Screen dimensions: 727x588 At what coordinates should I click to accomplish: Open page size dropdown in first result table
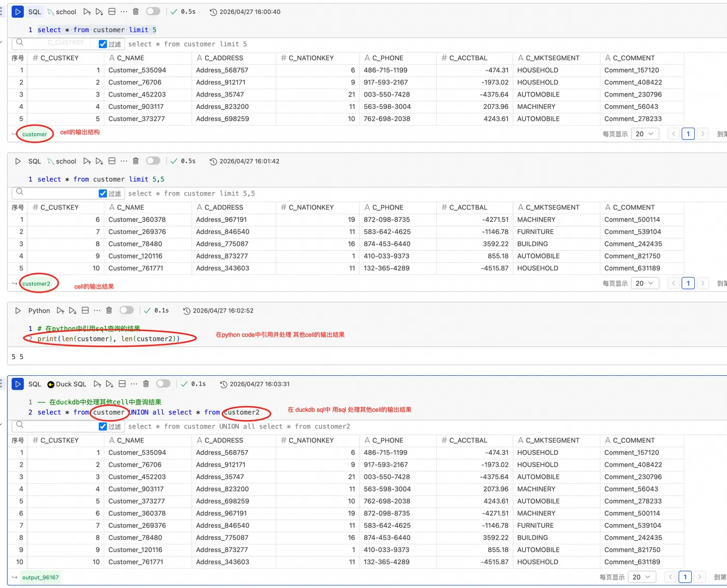coord(645,134)
